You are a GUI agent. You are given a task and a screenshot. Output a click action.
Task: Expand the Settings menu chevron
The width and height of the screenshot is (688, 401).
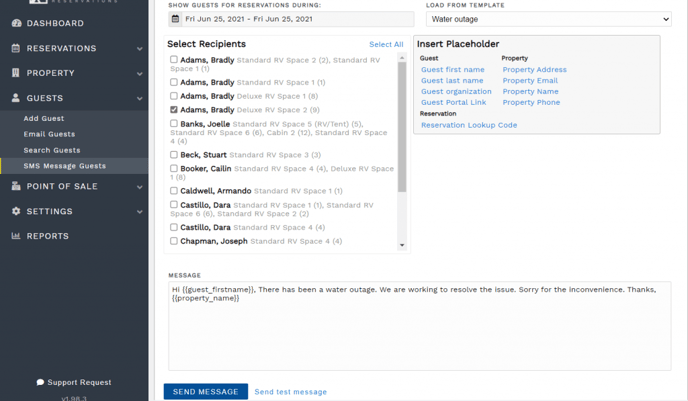click(140, 212)
